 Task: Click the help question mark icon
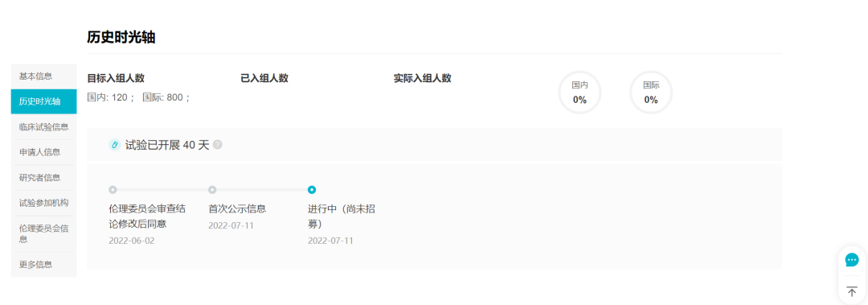(218, 145)
